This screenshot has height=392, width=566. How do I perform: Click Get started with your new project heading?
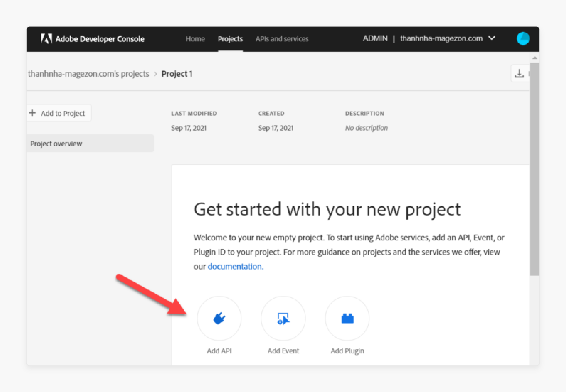coord(327,210)
